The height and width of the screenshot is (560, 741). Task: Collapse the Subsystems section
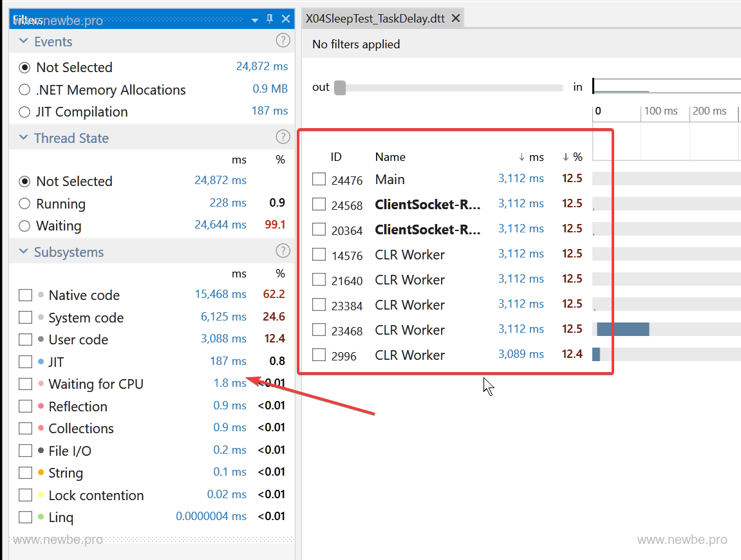(24, 252)
